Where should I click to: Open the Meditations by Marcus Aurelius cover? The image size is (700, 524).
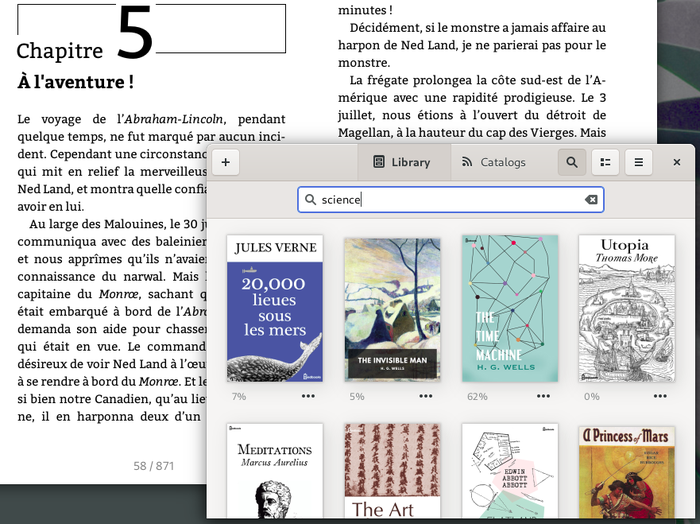[x=275, y=471]
